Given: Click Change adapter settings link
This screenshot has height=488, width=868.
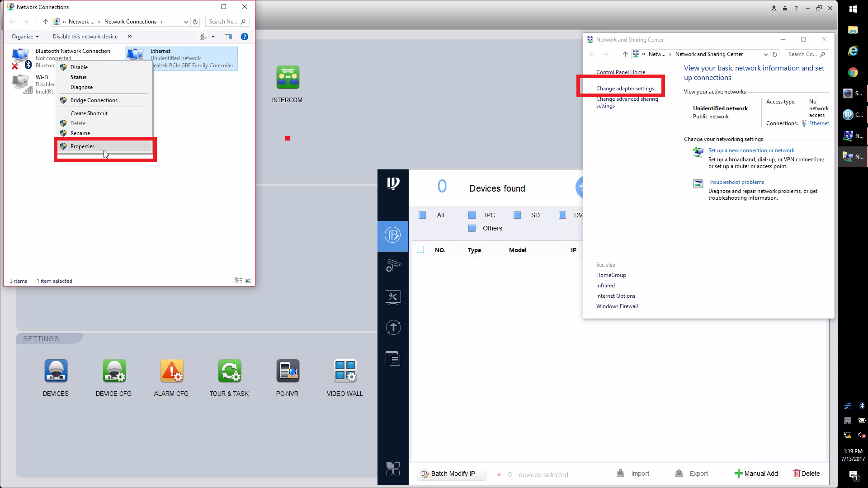Looking at the screenshot, I should [625, 89].
